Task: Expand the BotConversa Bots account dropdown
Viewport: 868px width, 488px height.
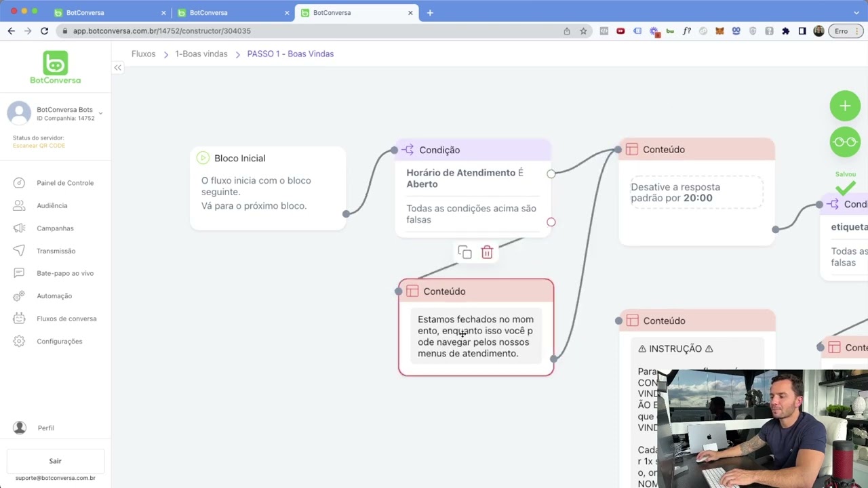Action: [100, 113]
